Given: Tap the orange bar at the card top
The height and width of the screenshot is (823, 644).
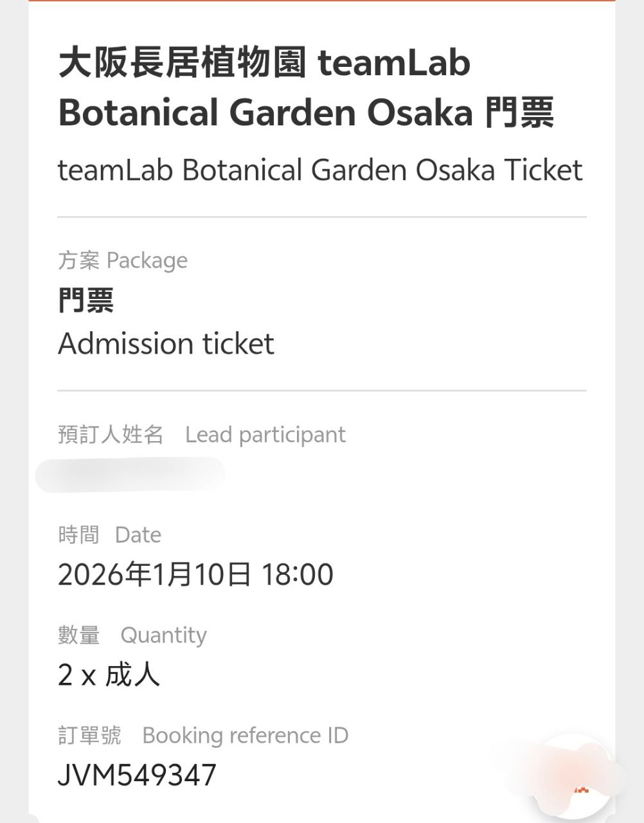Looking at the screenshot, I should (321, 1).
